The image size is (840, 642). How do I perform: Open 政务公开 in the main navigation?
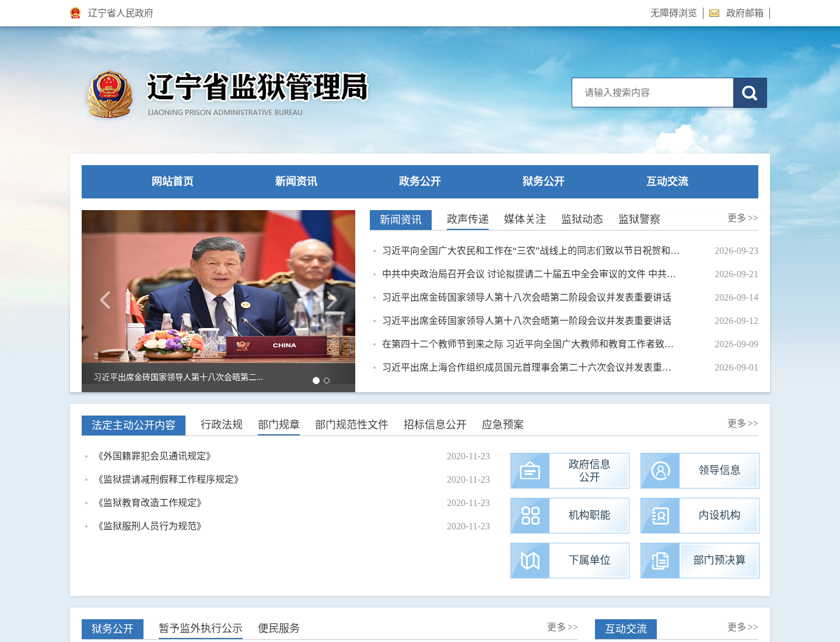420,182
